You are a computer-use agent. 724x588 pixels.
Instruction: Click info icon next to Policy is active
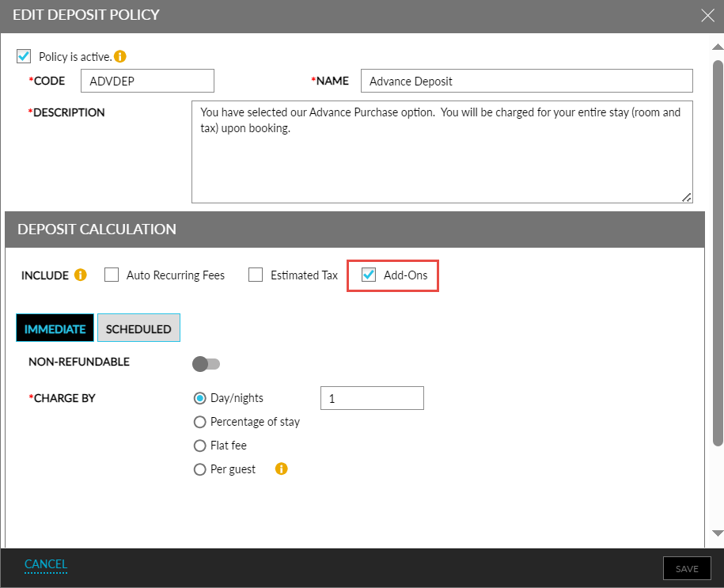coord(120,57)
